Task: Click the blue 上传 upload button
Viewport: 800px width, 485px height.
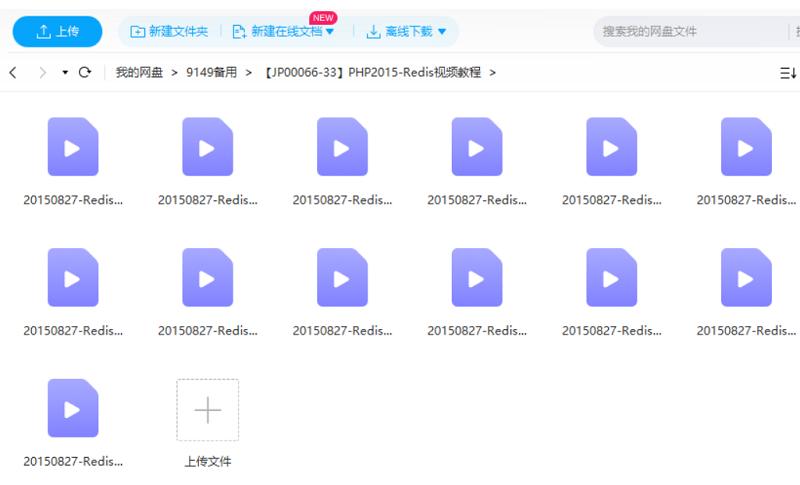Action: 57,32
